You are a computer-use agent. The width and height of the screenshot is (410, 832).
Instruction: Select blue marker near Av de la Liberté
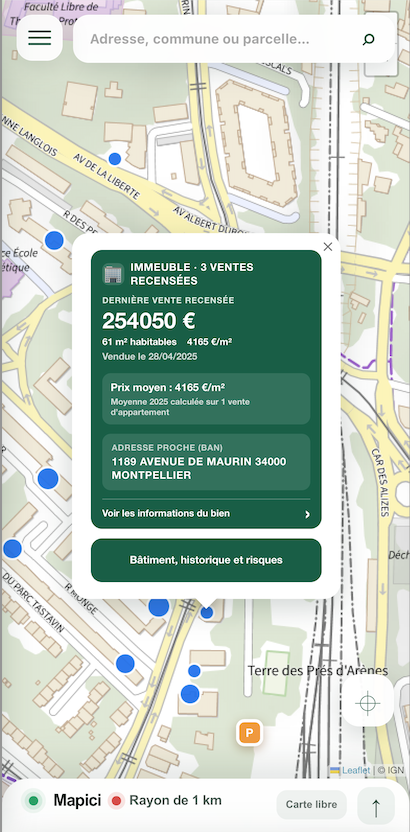(x=115, y=159)
